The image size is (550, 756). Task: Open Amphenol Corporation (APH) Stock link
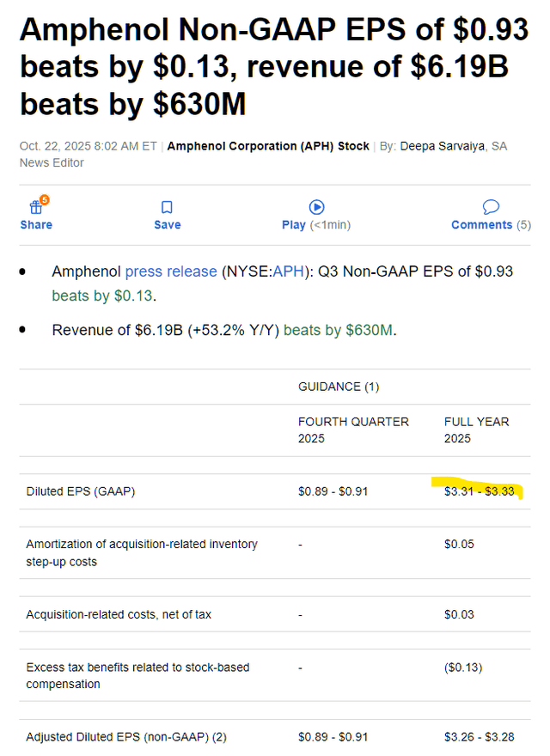268,146
